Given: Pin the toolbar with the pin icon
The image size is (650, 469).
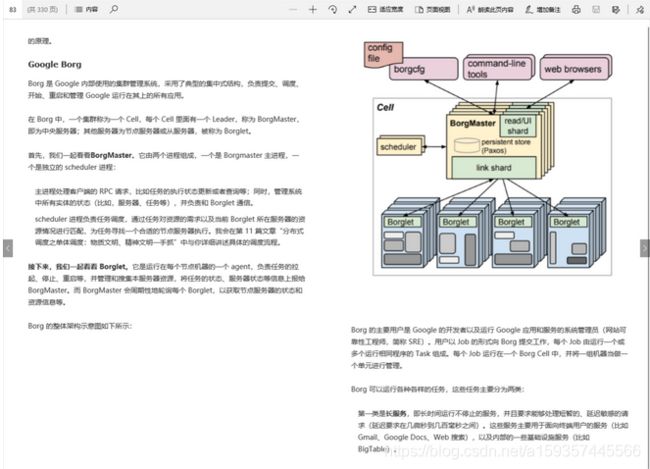Looking at the screenshot, I should click(x=640, y=10).
